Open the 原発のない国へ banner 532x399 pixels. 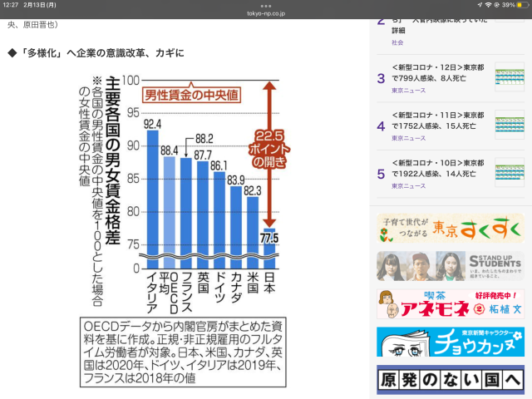point(450,379)
